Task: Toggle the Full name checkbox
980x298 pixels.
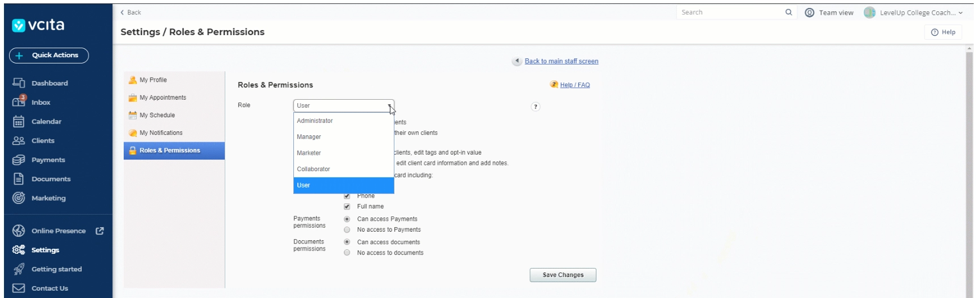Action: tap(347, 207)
